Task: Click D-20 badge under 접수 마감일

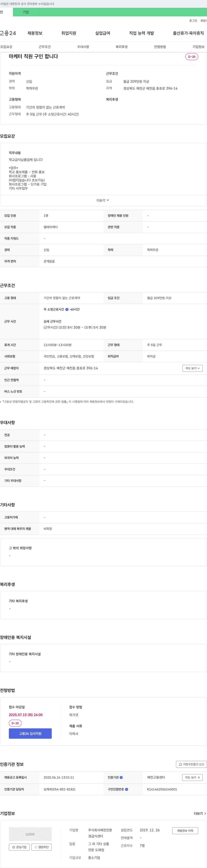Action: point(15,723)
